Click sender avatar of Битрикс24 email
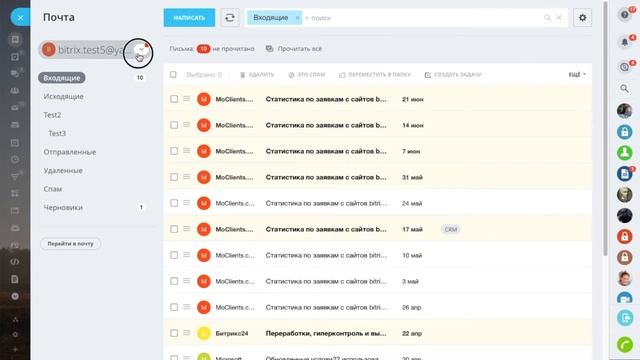Image resolution: width=640 pixels, height=360 pixels. pyautogui.click(x=204, y=333)
